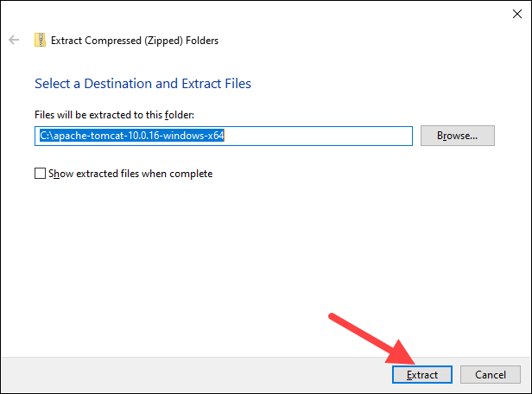Open the Browse folder picker

coord(457,136)
